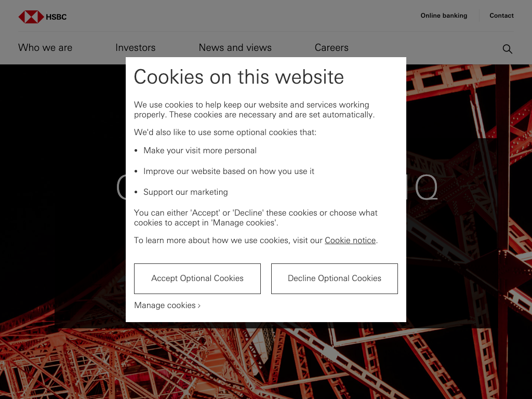Screen dimensions: 532x399
Task: Click the 'Cookies on this website' heading
Action: click(238, 77)
